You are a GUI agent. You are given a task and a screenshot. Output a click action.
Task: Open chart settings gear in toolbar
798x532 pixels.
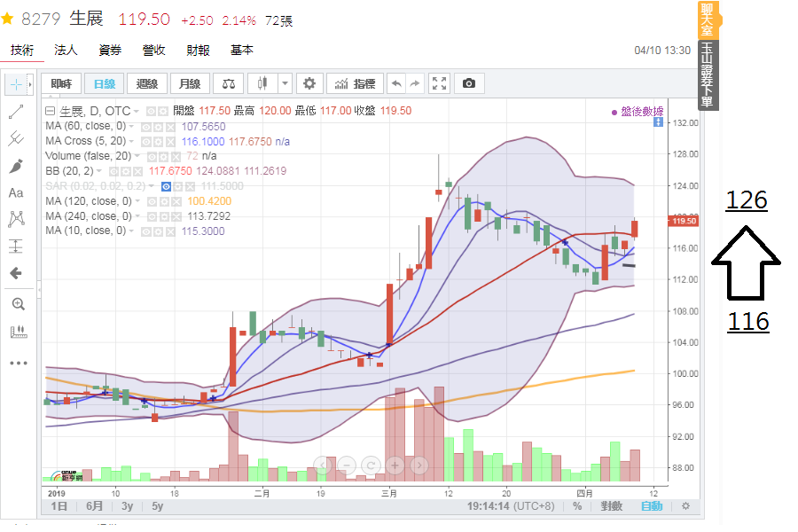309,83
